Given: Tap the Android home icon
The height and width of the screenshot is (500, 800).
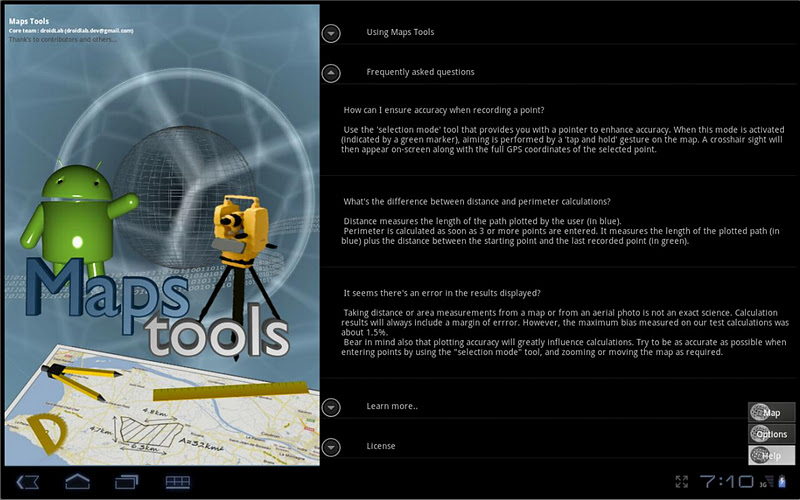Looking at the screenshot, I should pyautogui.click(x=78, y=482).
